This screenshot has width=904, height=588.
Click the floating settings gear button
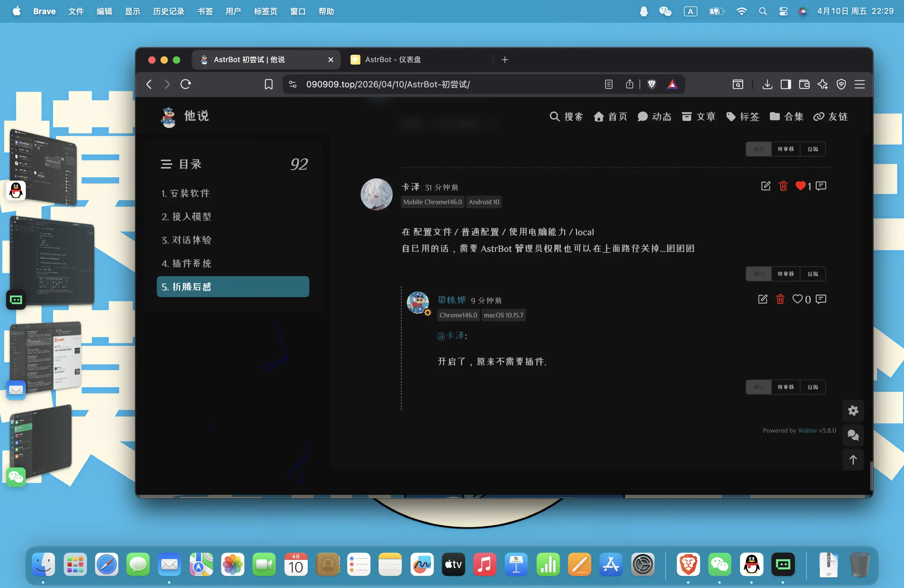(x=853, y=411)
